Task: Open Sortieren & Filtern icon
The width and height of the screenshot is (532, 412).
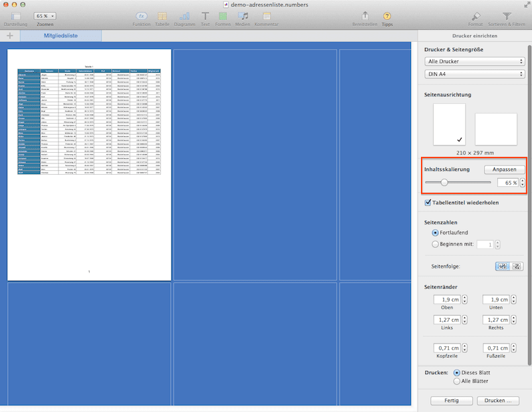Action: tap(507, 16)
